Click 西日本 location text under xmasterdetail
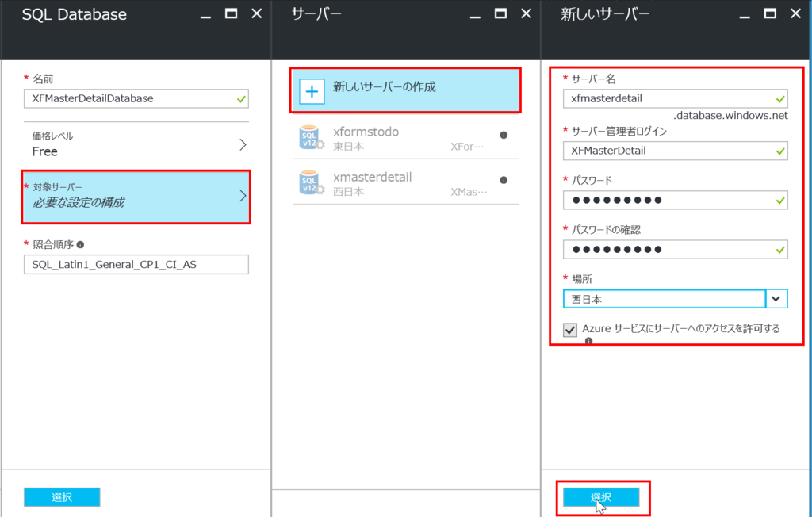 click(x=349, y=192)
